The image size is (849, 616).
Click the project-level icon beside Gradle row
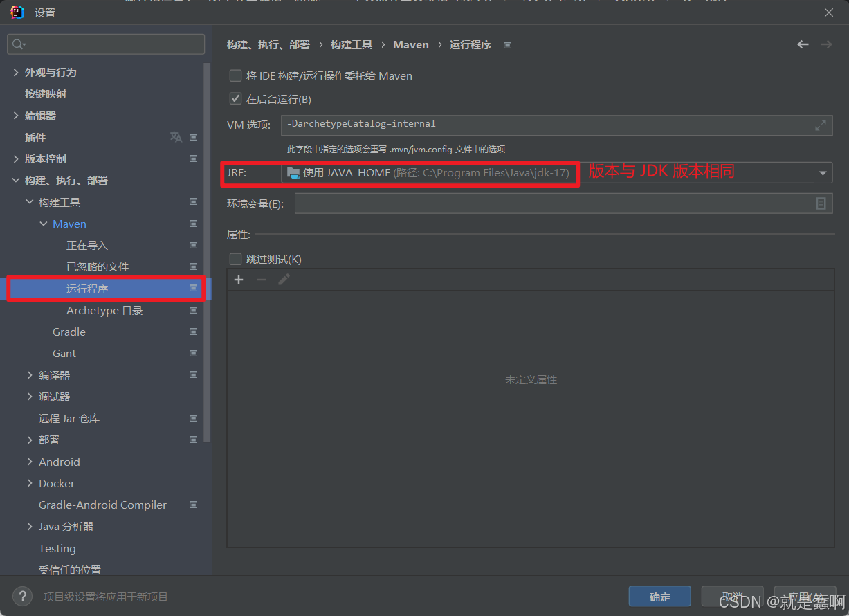(194, 332)
